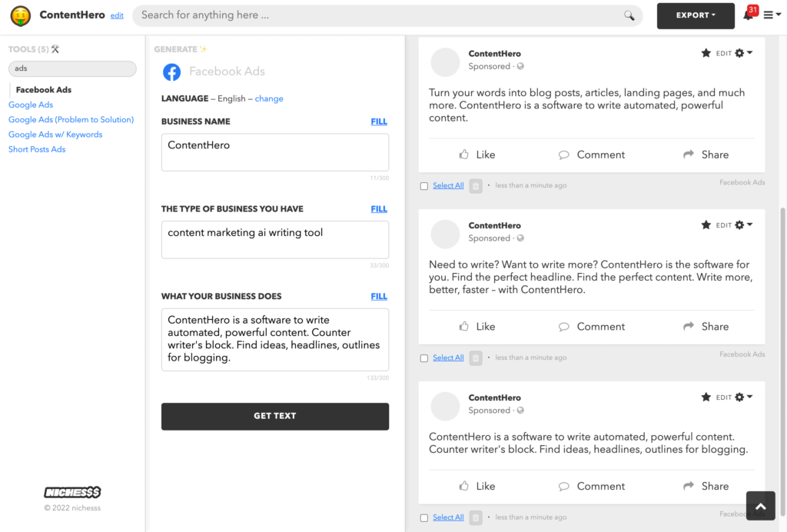The image size is (787, 532).
Task: Click Comment on 'Counter writer's block' ad
Action: click(592, 487)
